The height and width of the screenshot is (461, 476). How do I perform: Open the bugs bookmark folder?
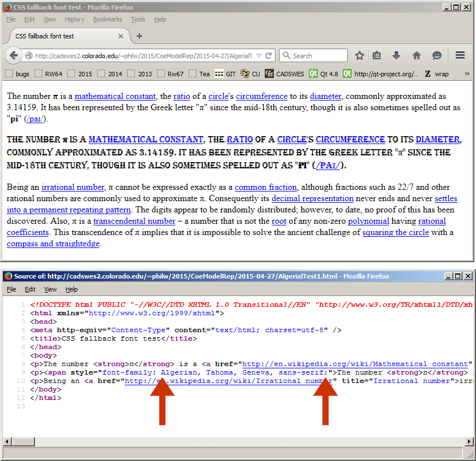(18, 74)
